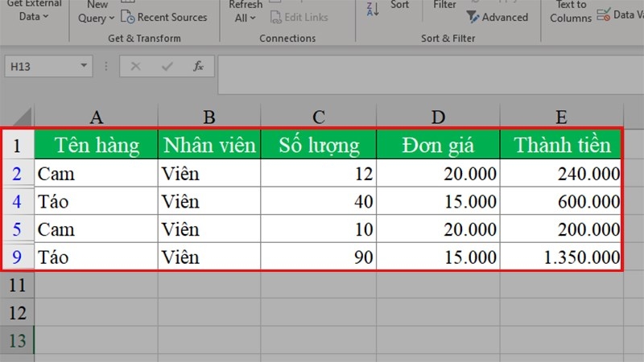Viewport: 644px width, 362px height.
Task: Click the Số lượng header cell
Action: click(318, 145)
